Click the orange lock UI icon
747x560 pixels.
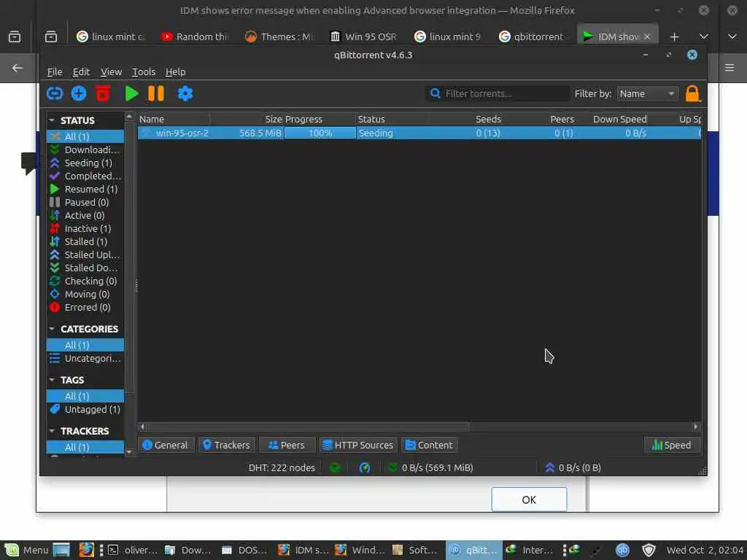(693, 93)
